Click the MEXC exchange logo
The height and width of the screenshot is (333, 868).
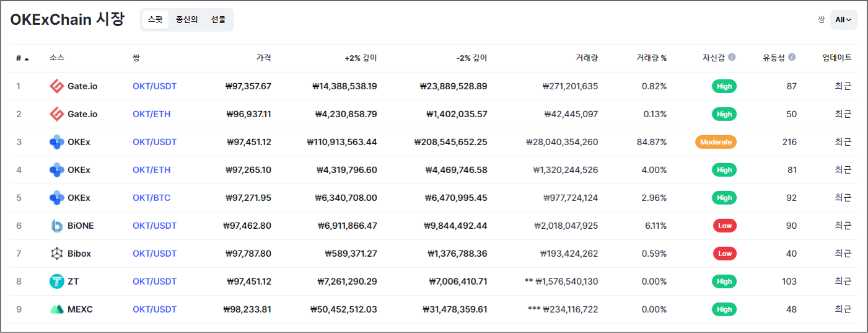pyautogui.click(x=57, y=309)
